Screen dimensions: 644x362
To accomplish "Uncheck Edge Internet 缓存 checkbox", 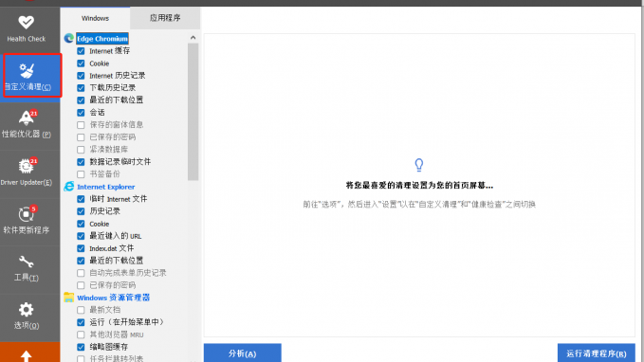I will point(81,51).
